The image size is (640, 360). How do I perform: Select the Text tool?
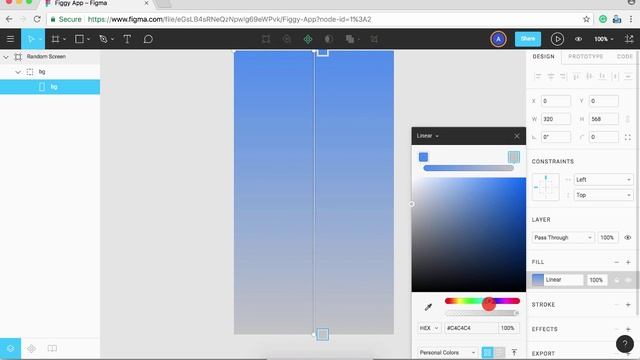coord(127,39)
